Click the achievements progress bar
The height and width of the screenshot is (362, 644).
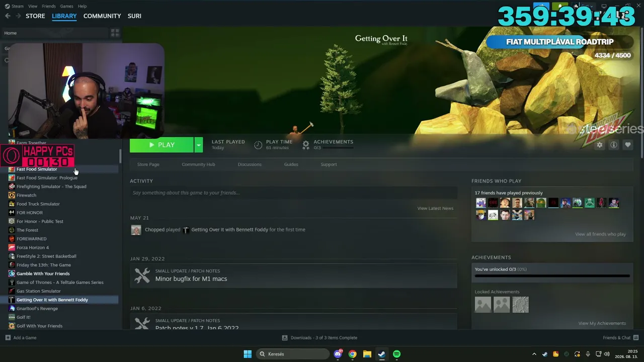coord(552,276)
